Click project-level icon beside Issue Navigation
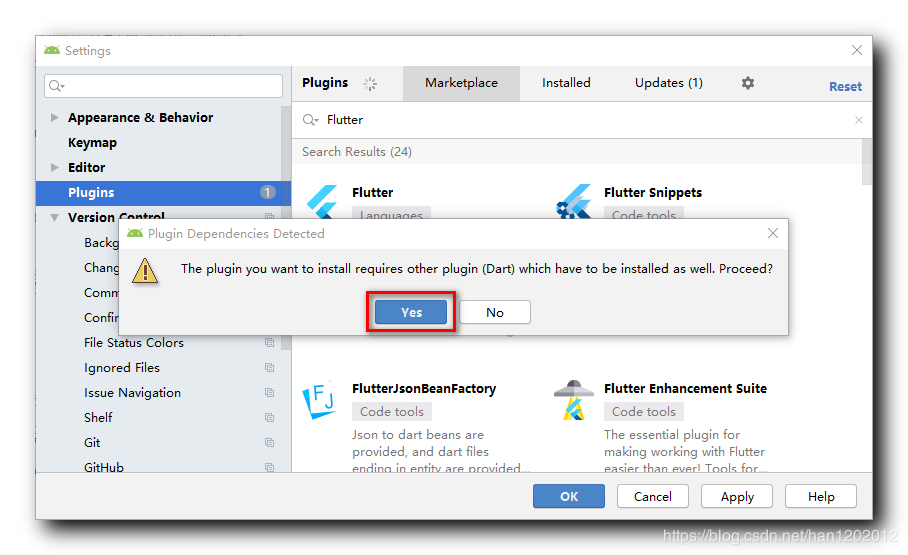The image size is (908, 555). click(x=269, y=392)
